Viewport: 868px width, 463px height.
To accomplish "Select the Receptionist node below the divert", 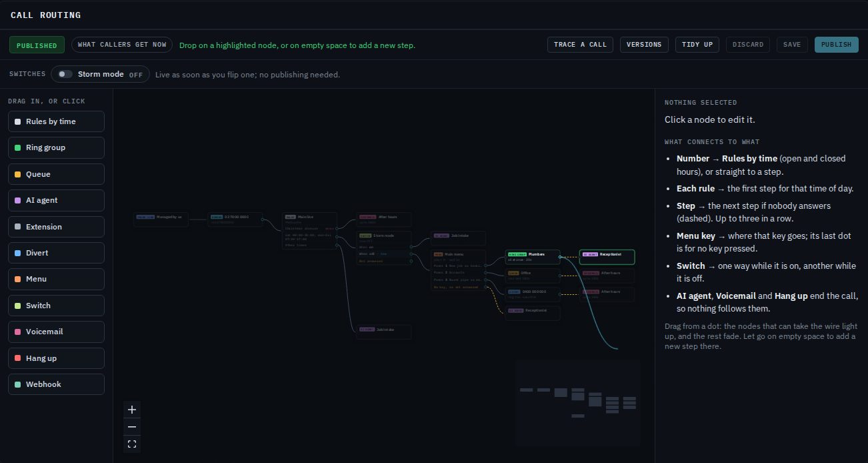I will (533, 313).
